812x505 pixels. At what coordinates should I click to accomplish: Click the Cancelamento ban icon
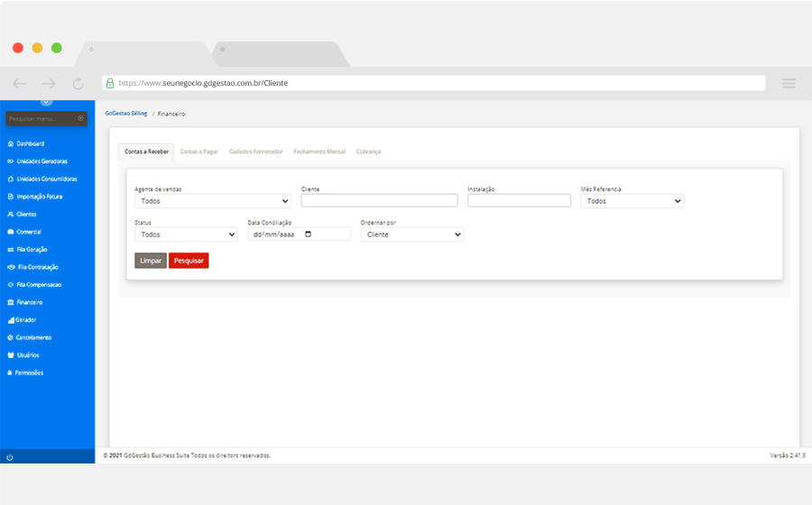pyautogui.click(x=10, y=337)
